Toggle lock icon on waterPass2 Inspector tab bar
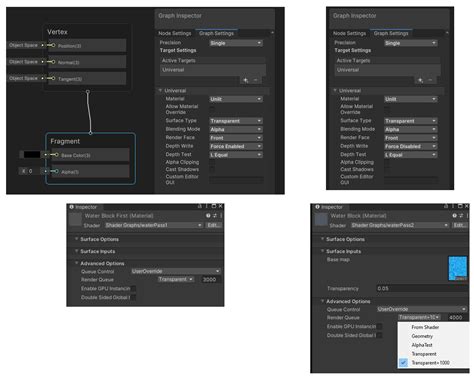474x379 pixels. point(446,206)
